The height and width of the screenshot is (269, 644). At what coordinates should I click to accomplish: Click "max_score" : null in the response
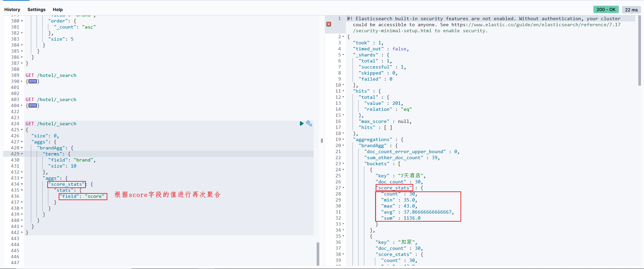point(385,121)
